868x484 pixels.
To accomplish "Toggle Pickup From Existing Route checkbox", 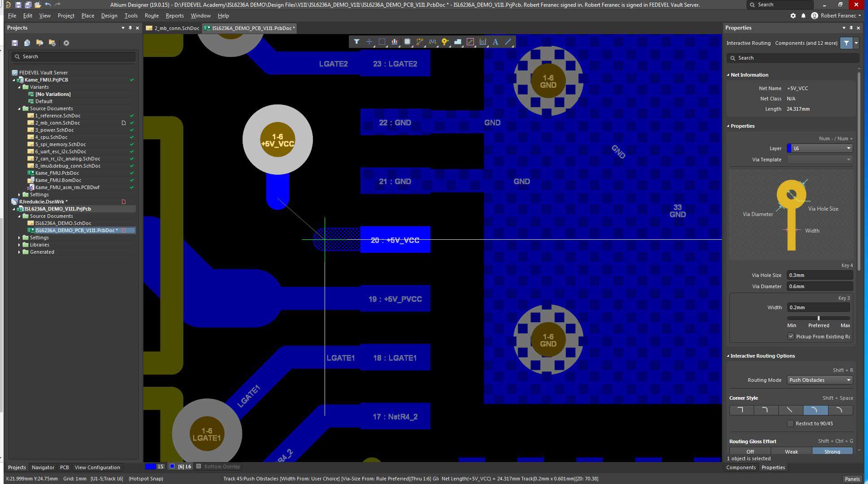I will (x=791, y=337).
